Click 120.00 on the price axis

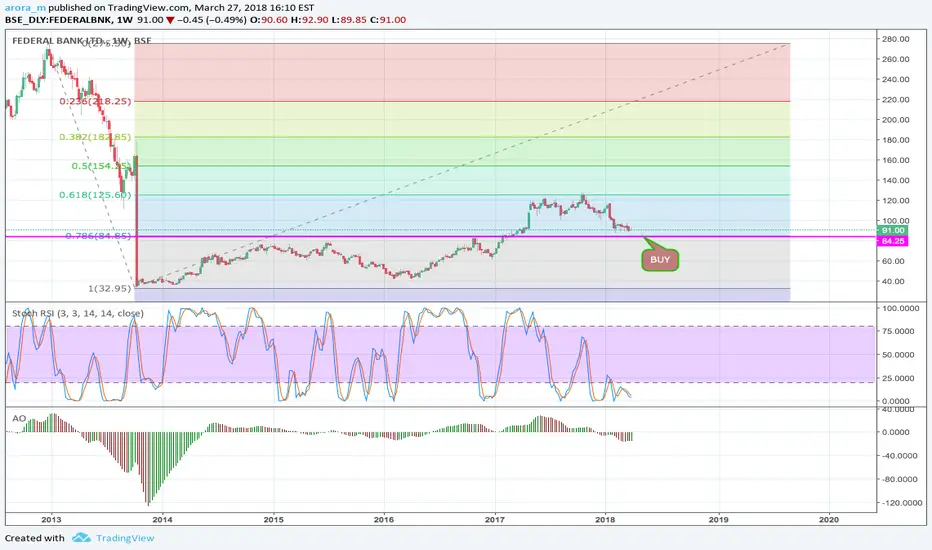tap(896, 201)
